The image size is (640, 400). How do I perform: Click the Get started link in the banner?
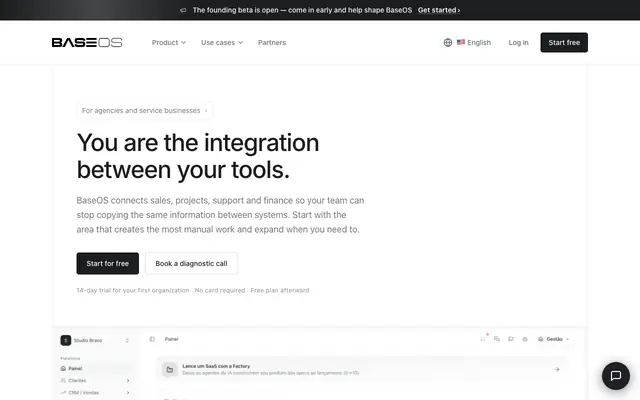coord(439,10)
